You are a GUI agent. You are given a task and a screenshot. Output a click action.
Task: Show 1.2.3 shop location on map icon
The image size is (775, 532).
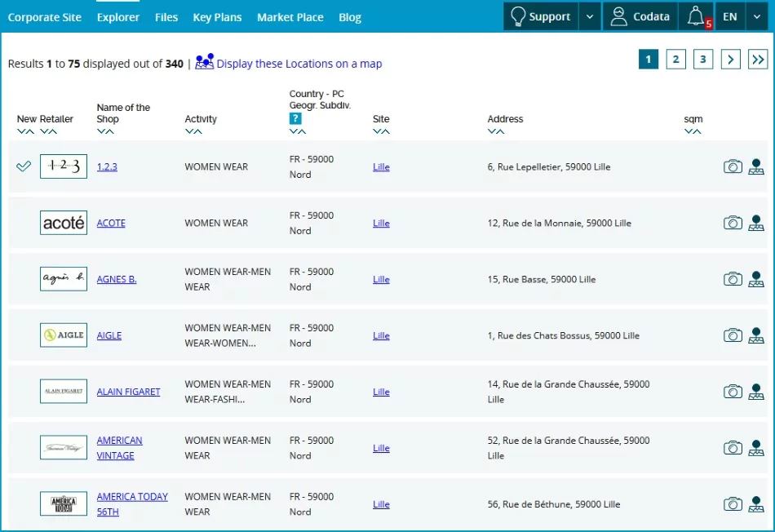tap(755, 166)
